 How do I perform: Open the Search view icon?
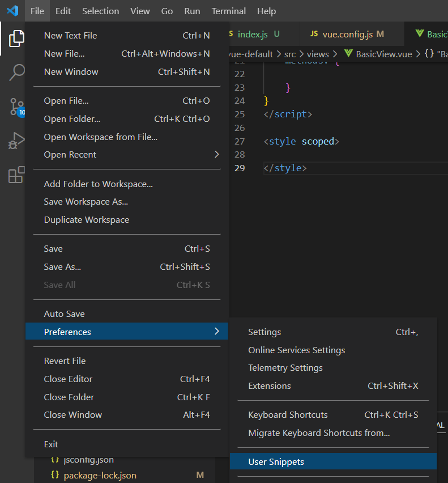tap(16, 73)
